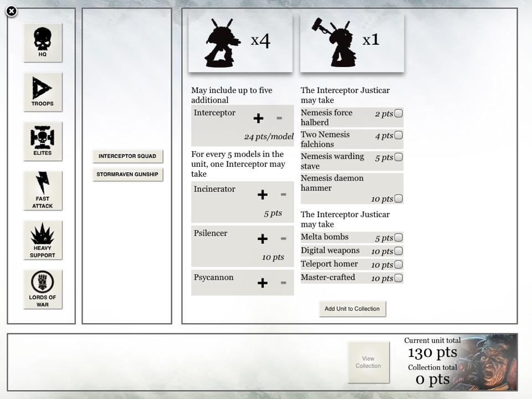Add one additional Interceptor with plus
This screenshot has width=532, height=399.
258,118
